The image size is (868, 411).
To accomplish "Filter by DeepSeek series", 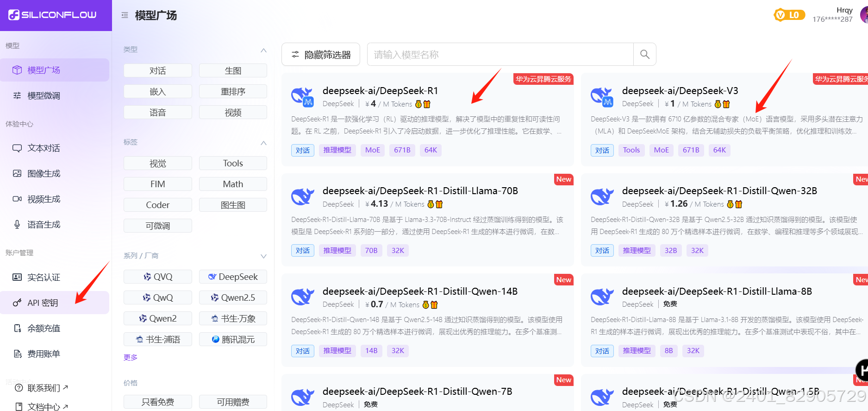I will (x=233, y=277).
